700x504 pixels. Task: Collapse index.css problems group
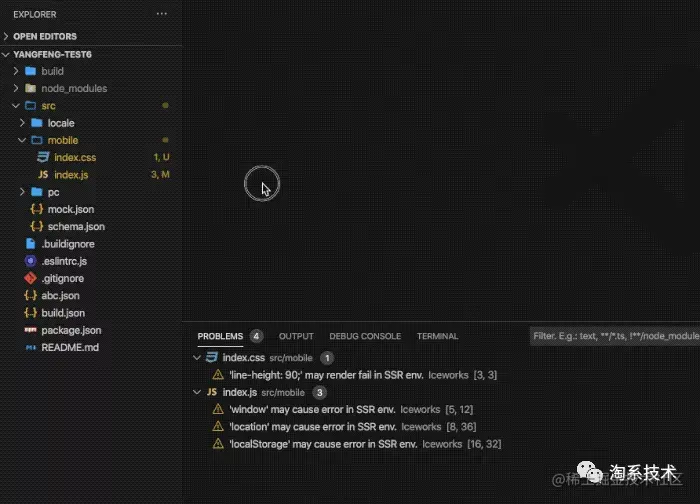coord(196,358)
